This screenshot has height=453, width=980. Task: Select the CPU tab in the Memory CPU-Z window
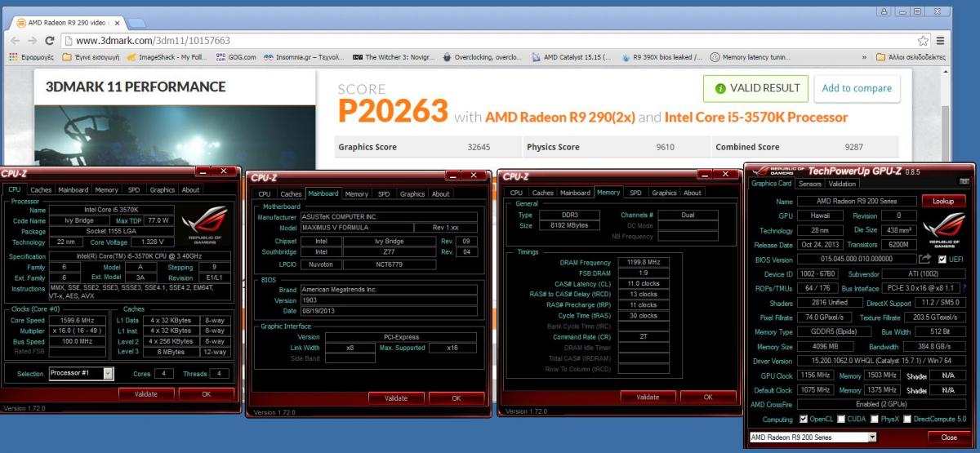tap(517, 193)
